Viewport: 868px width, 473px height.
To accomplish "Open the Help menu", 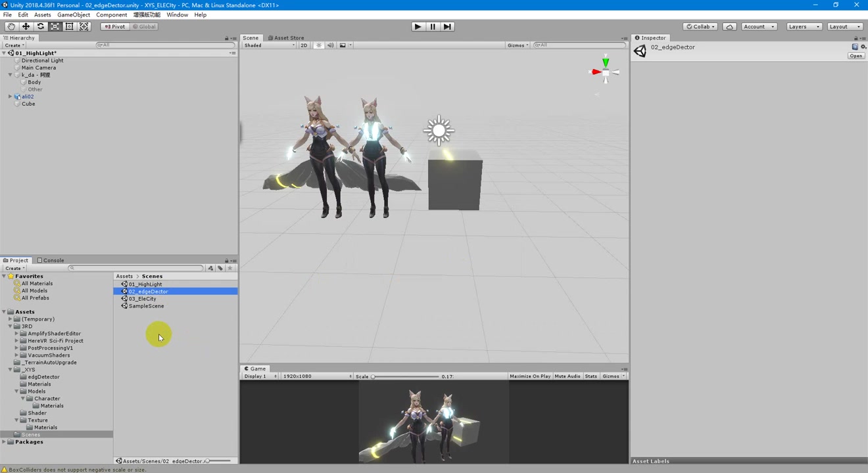I will pyautogui.click(x=201, y=14).
